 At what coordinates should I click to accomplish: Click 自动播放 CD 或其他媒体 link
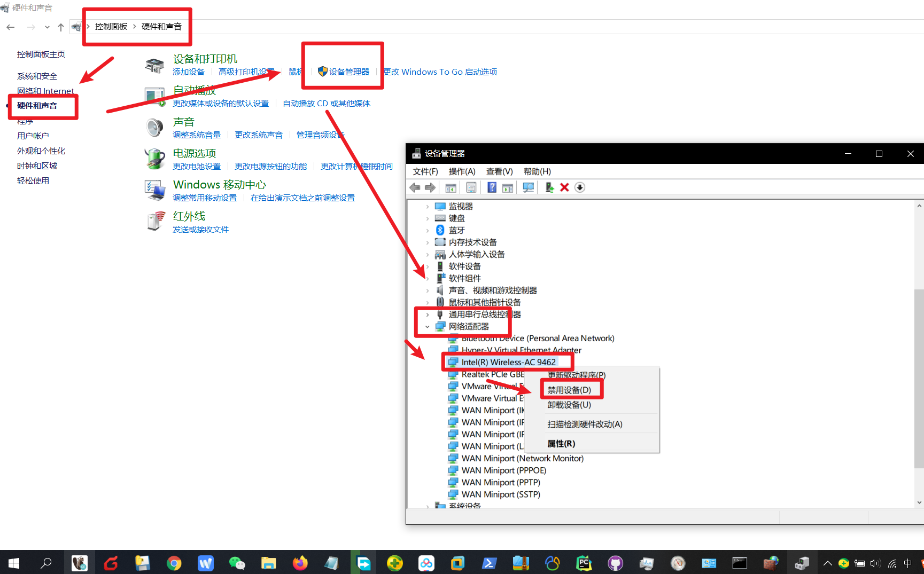(x=327, y=103)
